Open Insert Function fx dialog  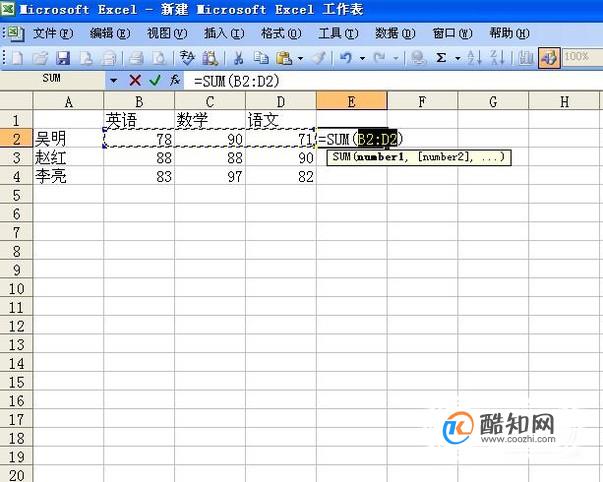(175, 80)
